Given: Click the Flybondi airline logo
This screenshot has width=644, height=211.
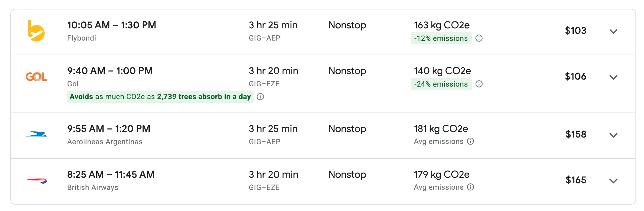Looking at the screenshot, I should tap(36, 31).
